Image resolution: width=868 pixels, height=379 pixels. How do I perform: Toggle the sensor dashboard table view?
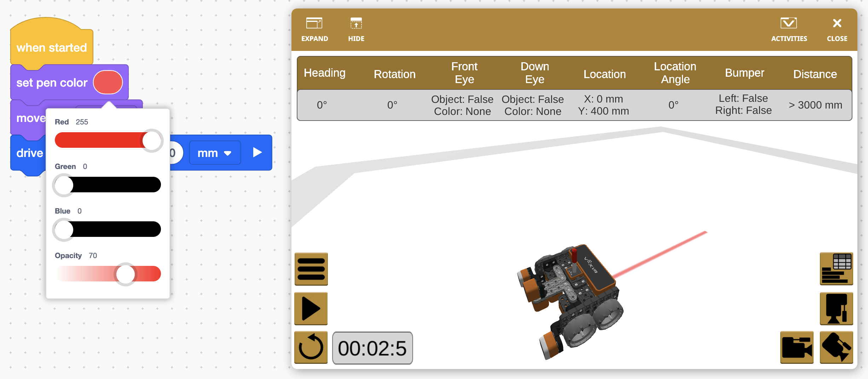(x=836, y=269)
